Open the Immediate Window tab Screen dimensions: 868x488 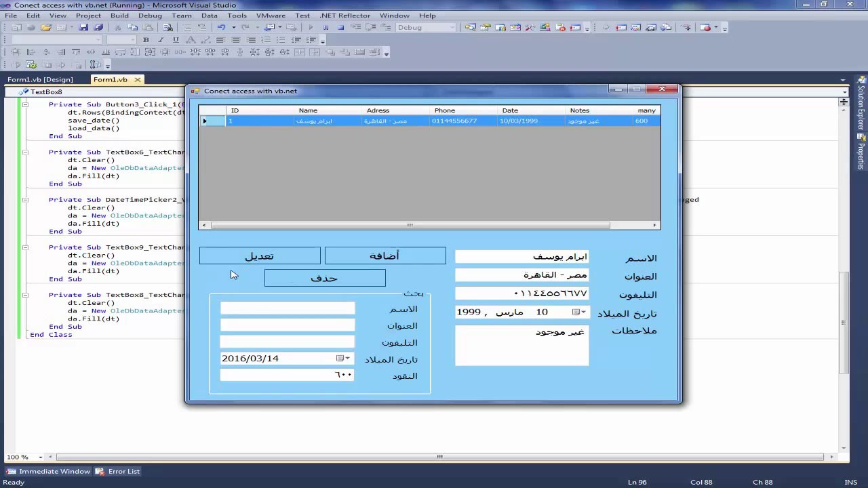(x=49, y=471)
